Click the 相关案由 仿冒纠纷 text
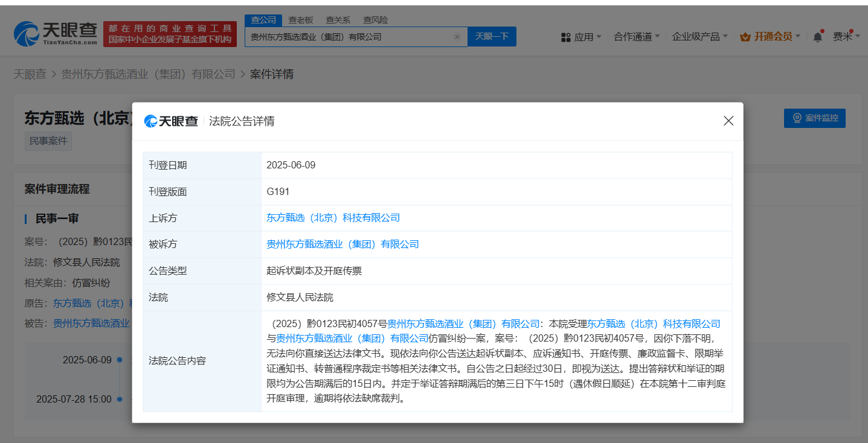The image size is (868, 443). (91, 282)
